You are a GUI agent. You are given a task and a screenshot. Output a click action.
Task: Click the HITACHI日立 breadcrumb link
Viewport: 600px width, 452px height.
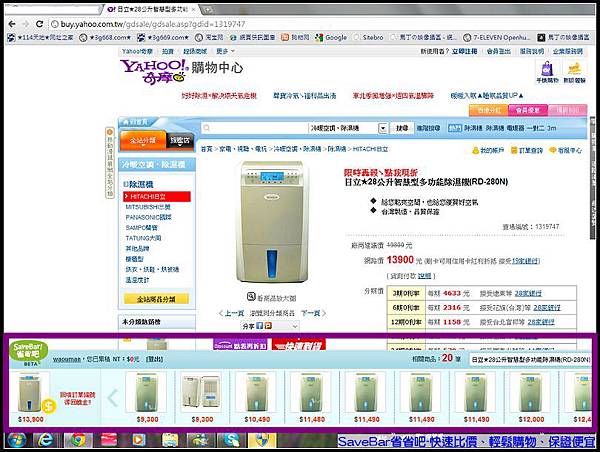(x=370, y=149)
